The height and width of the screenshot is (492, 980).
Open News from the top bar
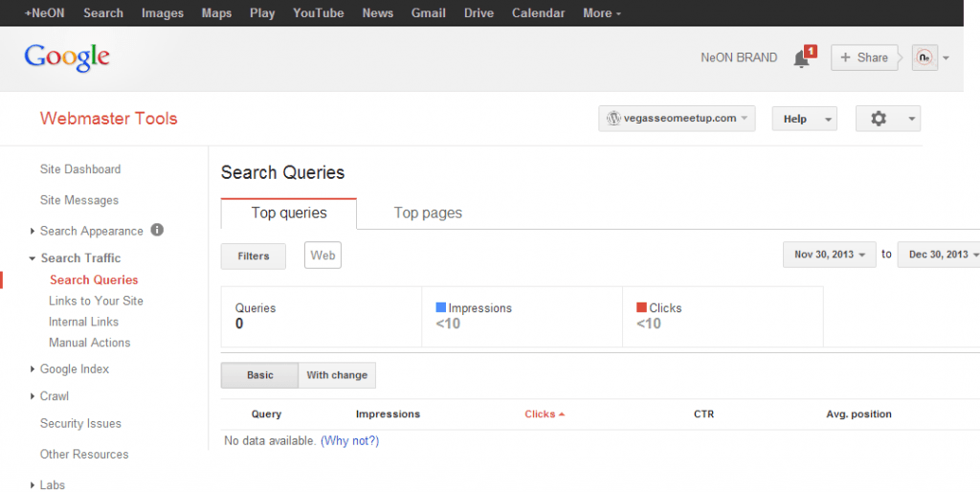click(377, 13)
